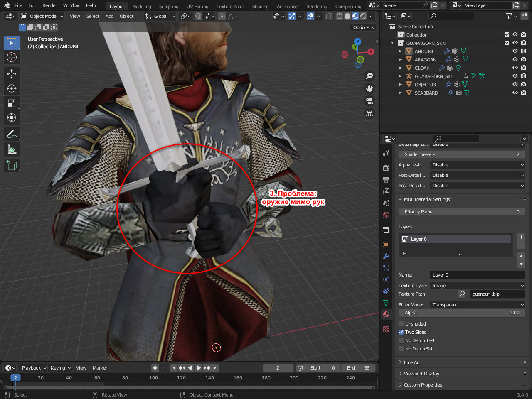The image size is (532, 399).
Task: Select the Annotate pencil tool
Action: pyautogui.click(x=12, y=134)
